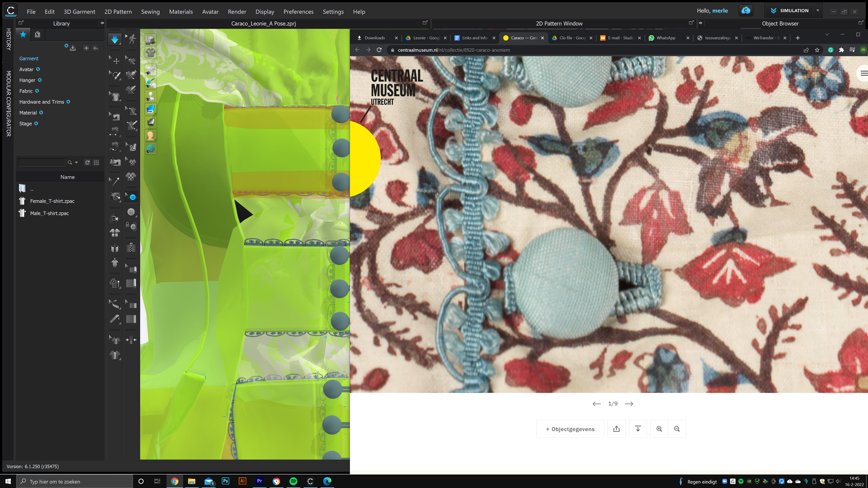
Task: Expand the SIMULATION mode dropdown arrow
Action: pos(818,11)
